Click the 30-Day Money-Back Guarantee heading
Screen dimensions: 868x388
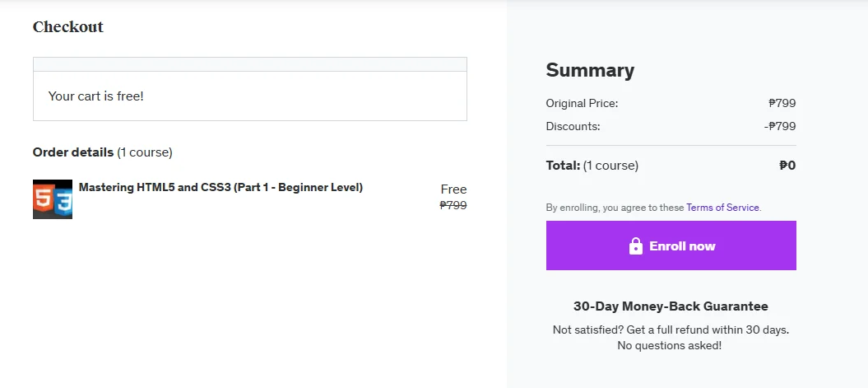[x=671, y=306]
